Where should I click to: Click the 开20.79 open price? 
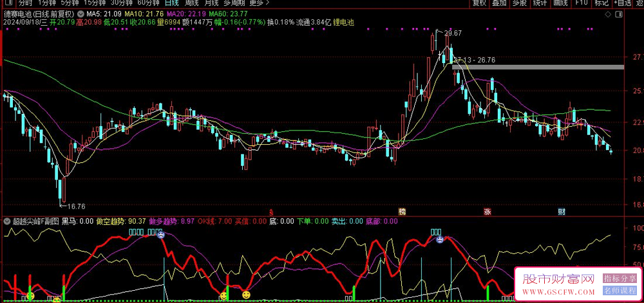pyautogui.click(x=62, y=22)
